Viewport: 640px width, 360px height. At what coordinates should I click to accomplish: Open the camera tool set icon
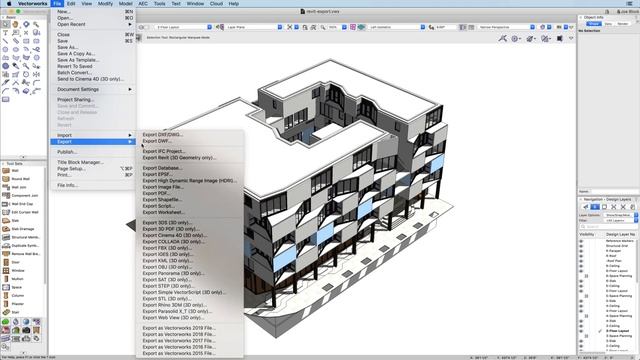tap(26, 330)
